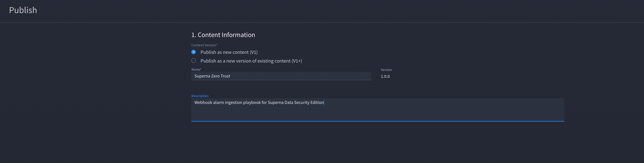This screenshot has width=644, height=163.
Task: Click the 1.0.0 version value
Action: pos(385,76)
